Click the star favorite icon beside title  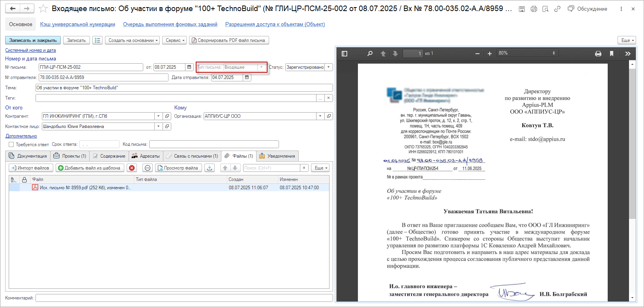point(43,9)
